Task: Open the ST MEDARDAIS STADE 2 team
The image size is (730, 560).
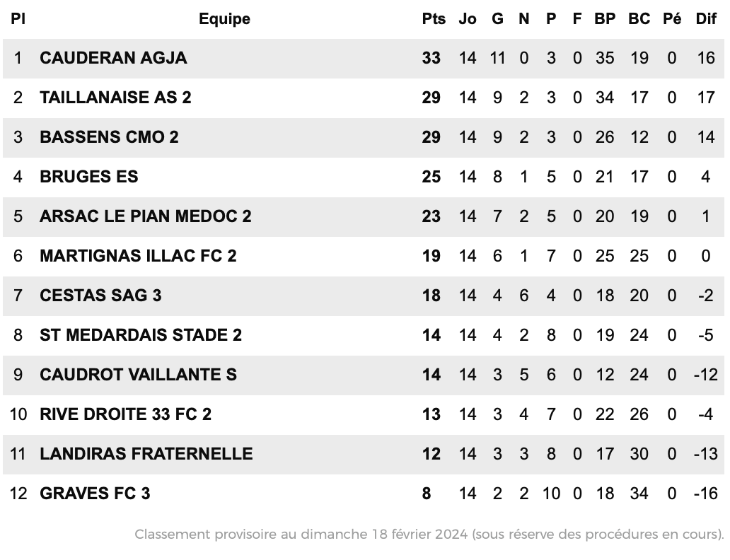Action: (141, 335)
